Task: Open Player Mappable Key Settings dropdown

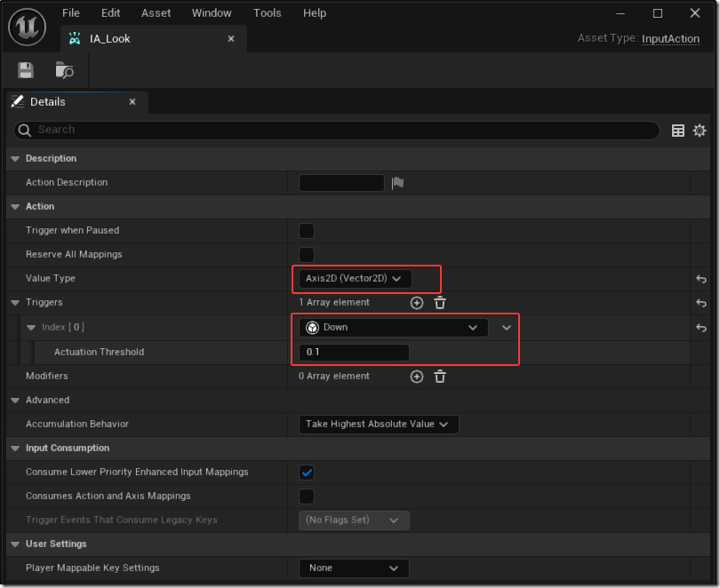Action: [x=354, y=568]
